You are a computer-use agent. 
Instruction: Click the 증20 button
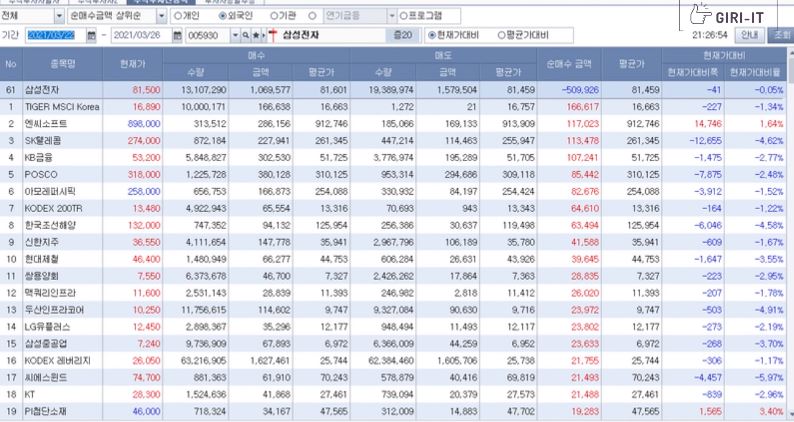[x=403, y=35]
